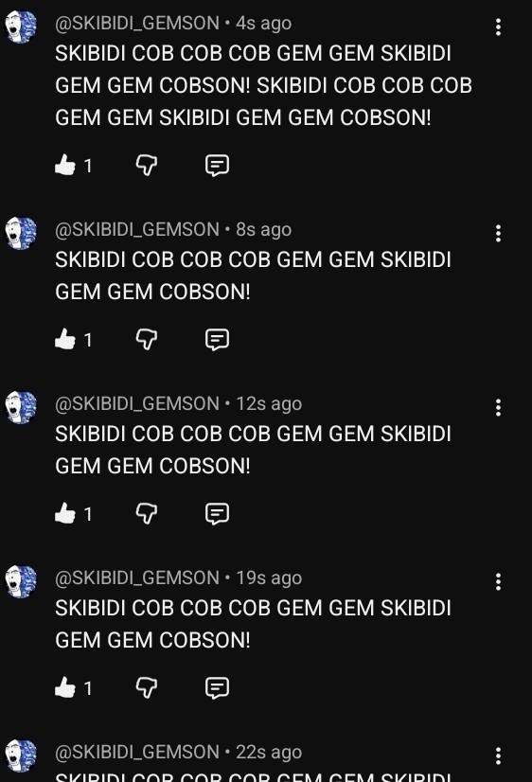The width and height of the screenshot is (532, 782).
Task: Dislike the comment posted 19s ago
Action: click(147, 687)
